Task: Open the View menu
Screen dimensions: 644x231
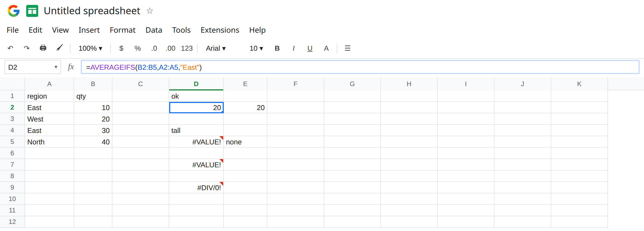Action: [60, 30]
